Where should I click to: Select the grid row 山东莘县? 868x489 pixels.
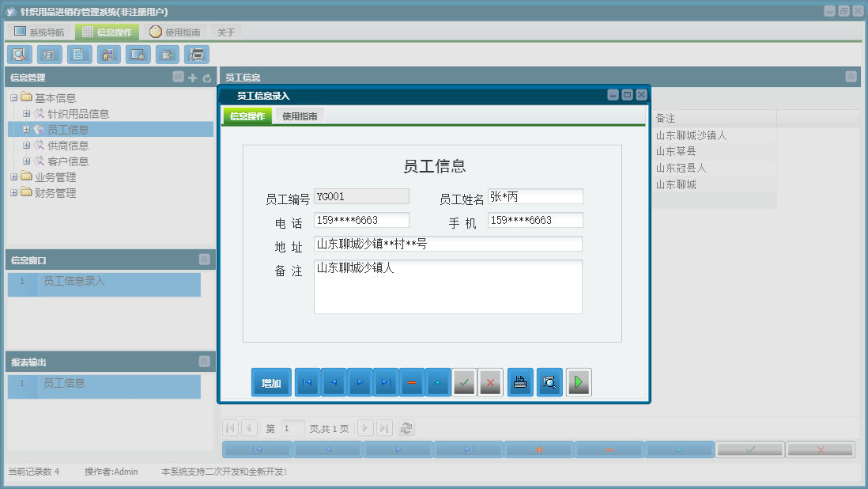coord(714,152)
